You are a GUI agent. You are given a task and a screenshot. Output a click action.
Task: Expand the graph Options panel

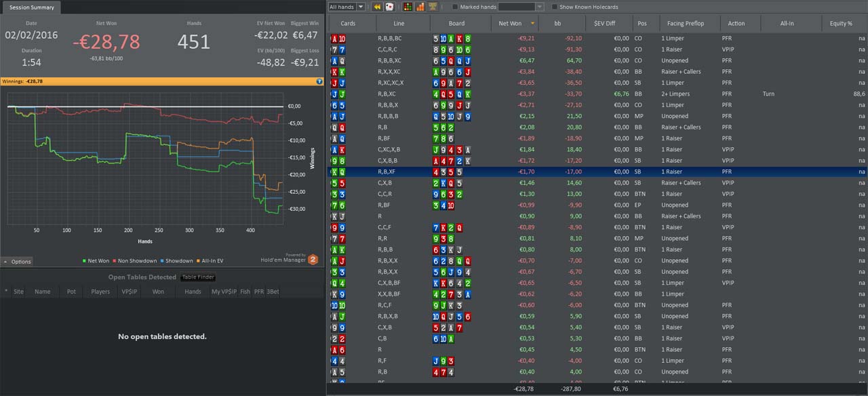tap(17, 262)
